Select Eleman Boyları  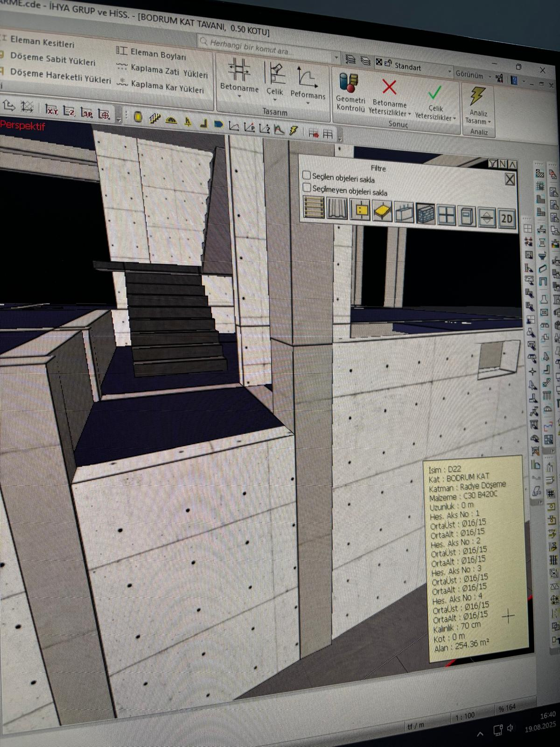click(151, 54)
